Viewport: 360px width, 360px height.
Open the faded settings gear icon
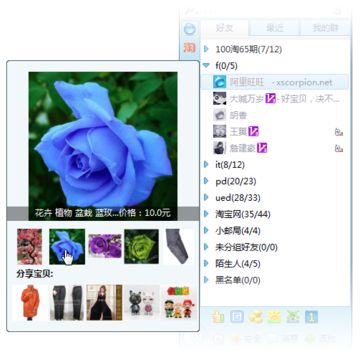(218, 339)
